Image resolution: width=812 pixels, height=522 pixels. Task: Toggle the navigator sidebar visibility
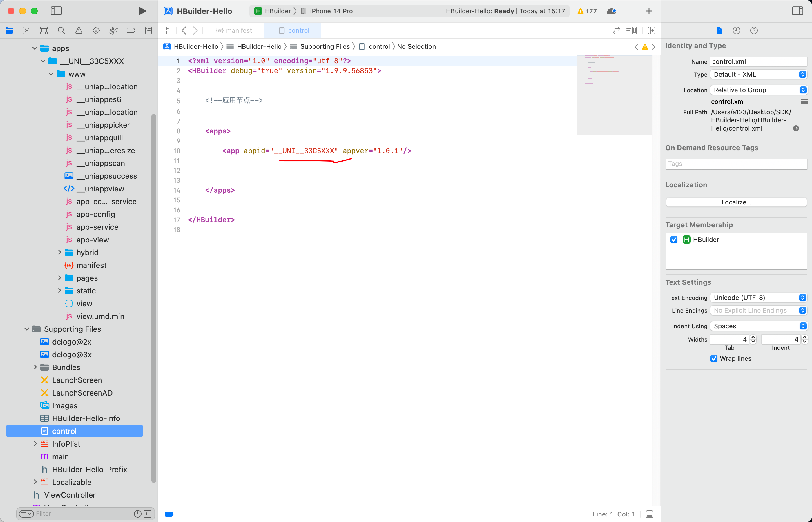56,11
